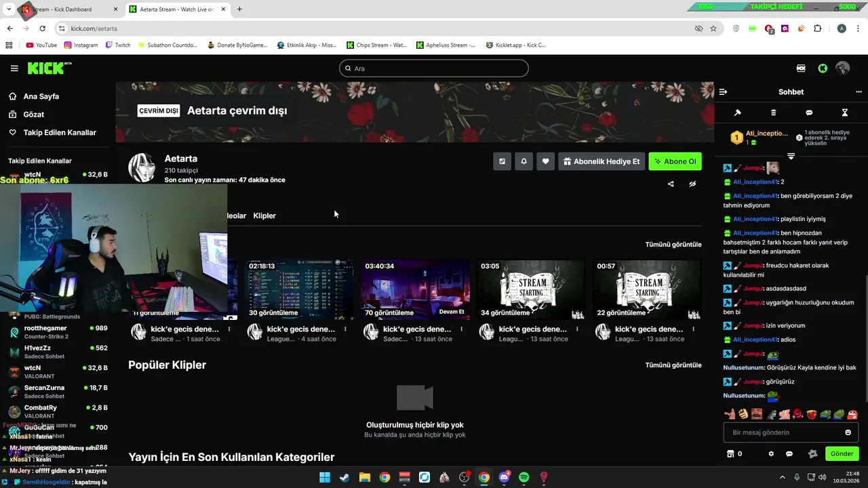868x488 pixels.
Task: Open roottthegamer channel in sidebar
Action: coord(57,332)
